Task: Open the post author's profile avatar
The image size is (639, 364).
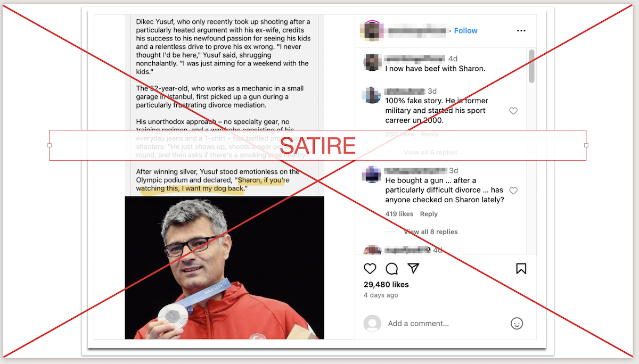Action: (x=370, y=31)
